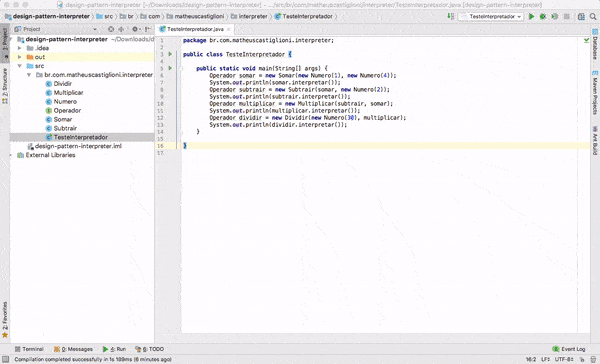Open the Operador interface in tree
This screenshot has width=600, height=364.
[67, 110]
